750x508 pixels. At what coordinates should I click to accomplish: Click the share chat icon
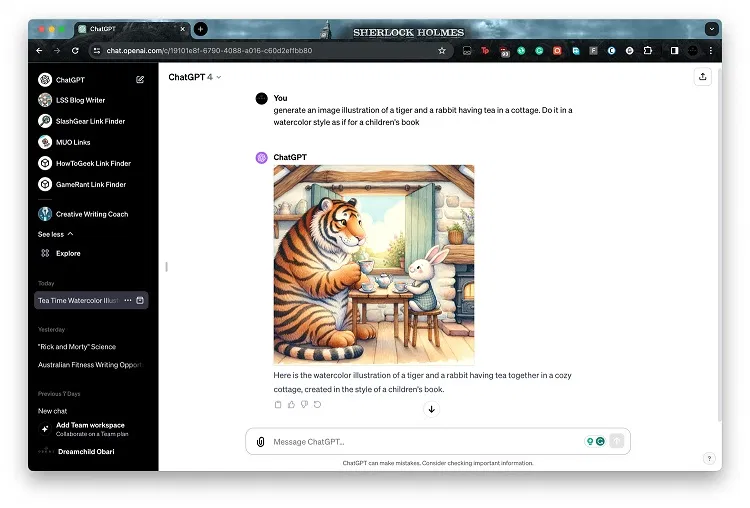coord(702,76)
